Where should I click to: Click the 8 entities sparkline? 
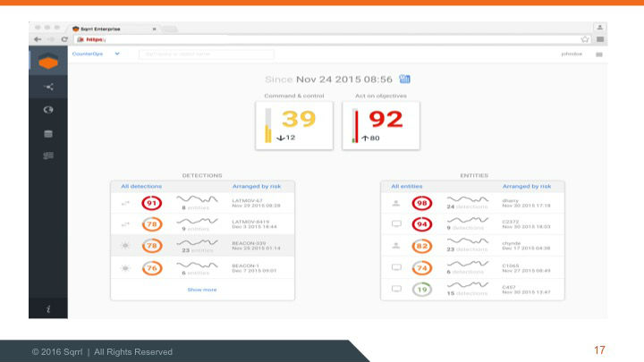tap(197, 199)
